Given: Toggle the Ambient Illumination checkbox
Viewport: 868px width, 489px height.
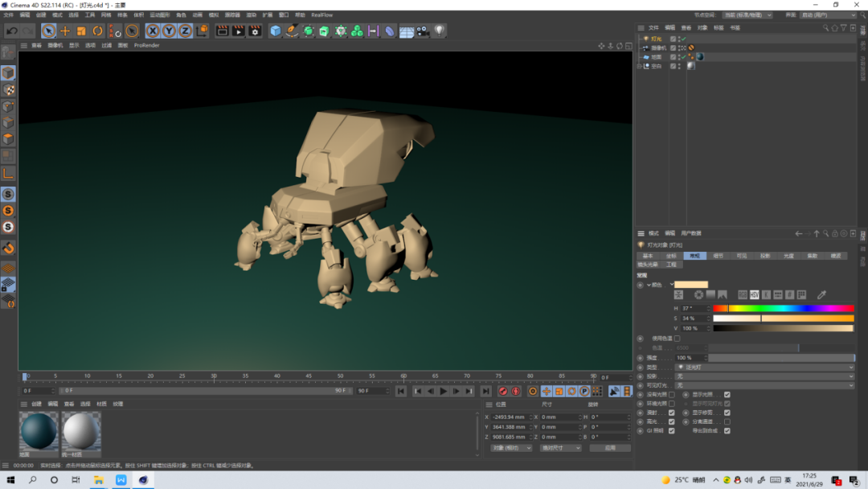Looking at the screenshot, I should [x=671, y=404].
